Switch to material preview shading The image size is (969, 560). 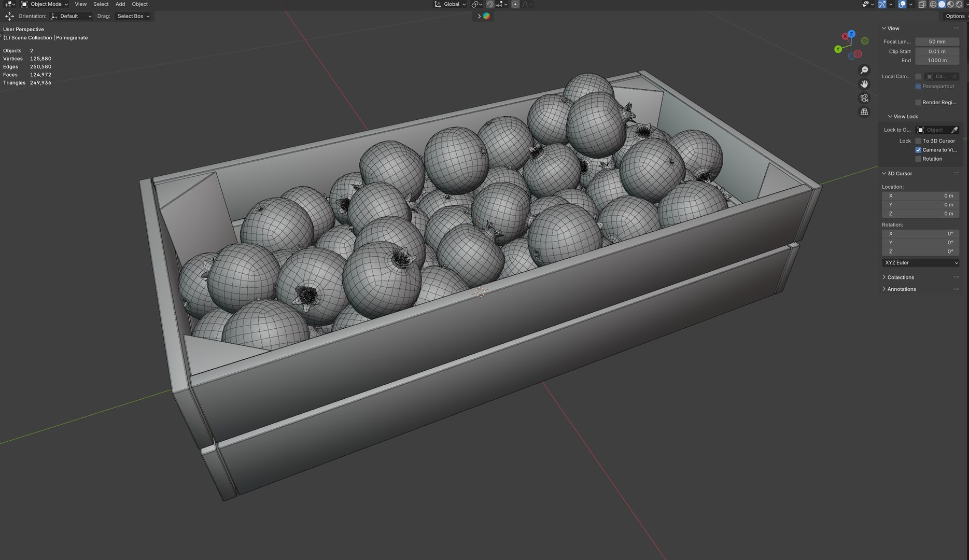pos(950,4)
